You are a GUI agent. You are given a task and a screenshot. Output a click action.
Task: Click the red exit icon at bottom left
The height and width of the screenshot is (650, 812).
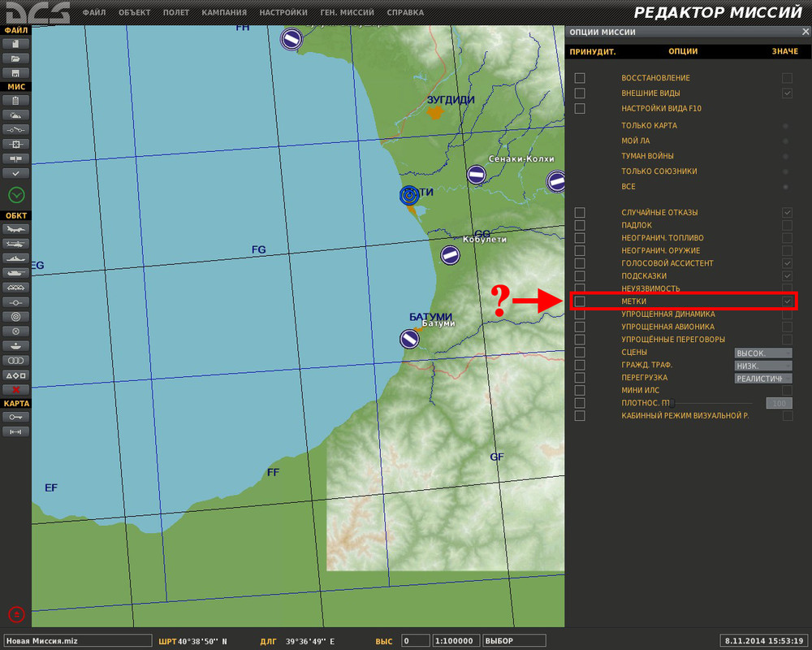click(x=16, y=614)
